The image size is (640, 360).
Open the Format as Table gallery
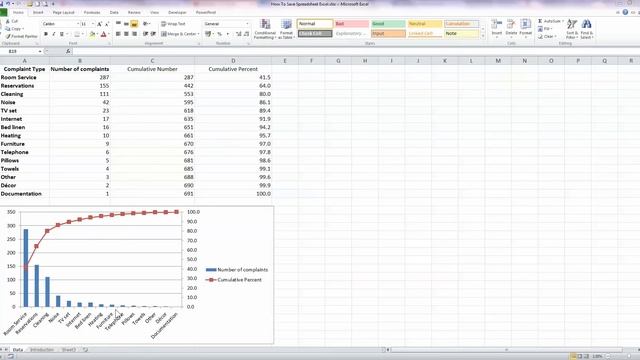coord(286,29)
